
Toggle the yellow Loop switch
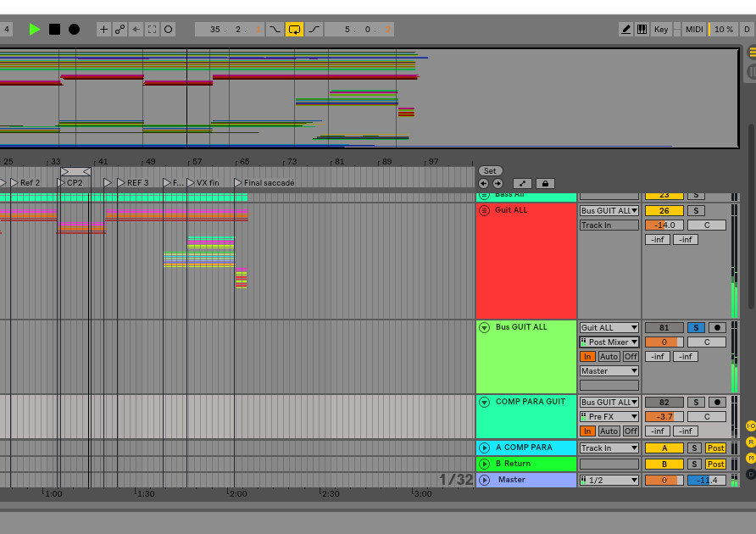294,30
